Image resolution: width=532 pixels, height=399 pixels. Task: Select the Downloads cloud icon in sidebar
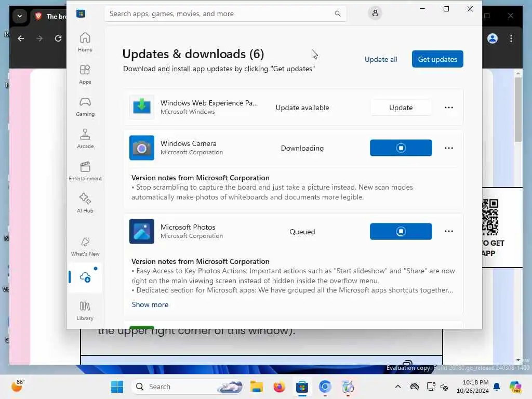coord(85,277)
